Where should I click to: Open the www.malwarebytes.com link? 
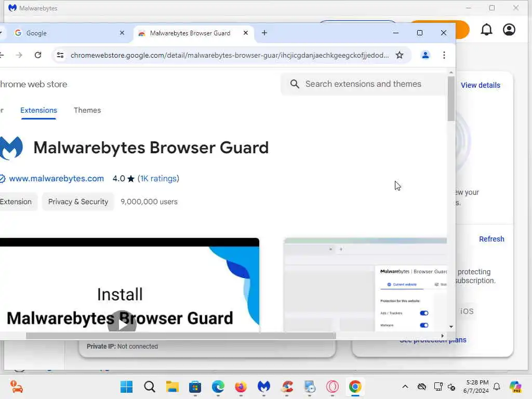tap(56, 179)
